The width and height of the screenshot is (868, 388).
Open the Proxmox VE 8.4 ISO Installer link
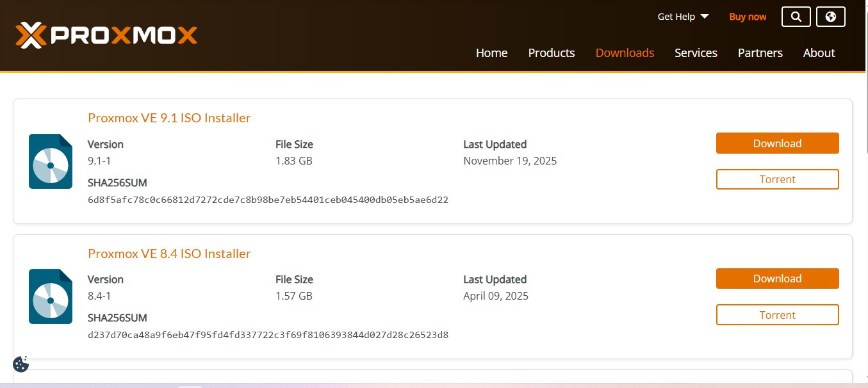tap(169, 254)
